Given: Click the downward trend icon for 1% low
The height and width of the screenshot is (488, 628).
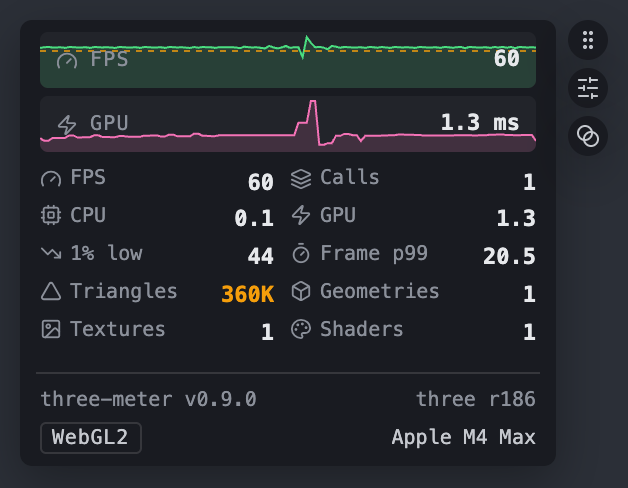Looking at the screenshot, I should coord(51,253).
